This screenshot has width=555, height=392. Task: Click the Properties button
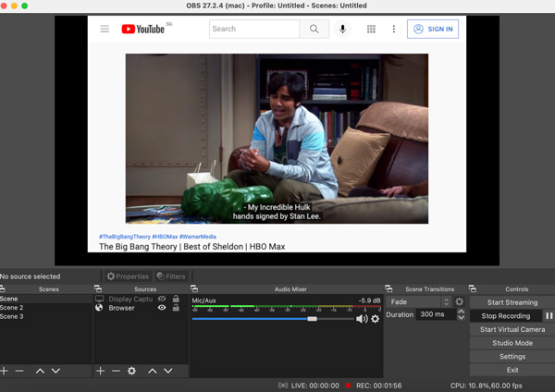pos(128,276)
